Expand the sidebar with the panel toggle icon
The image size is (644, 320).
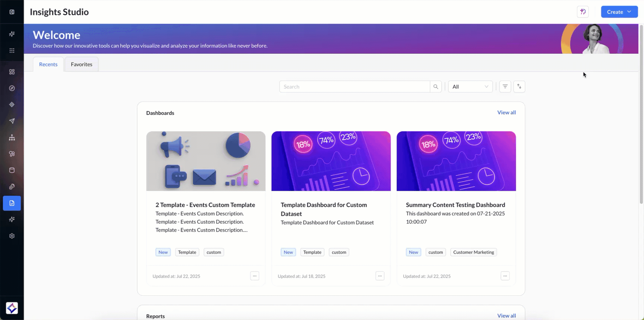click(x=12, y=12)
